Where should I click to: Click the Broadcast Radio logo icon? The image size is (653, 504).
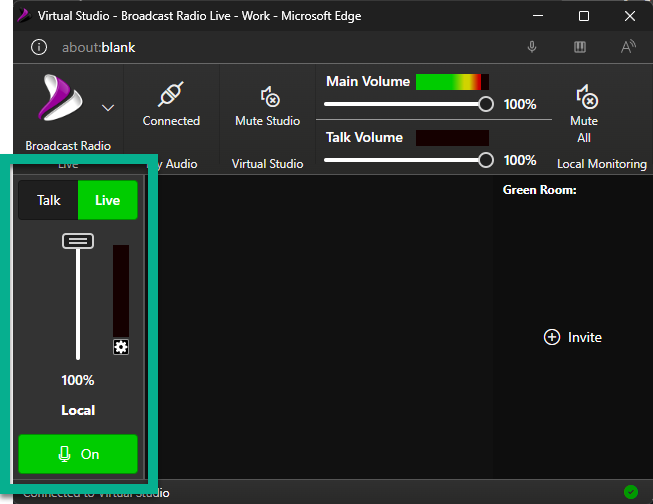[60, 97]
